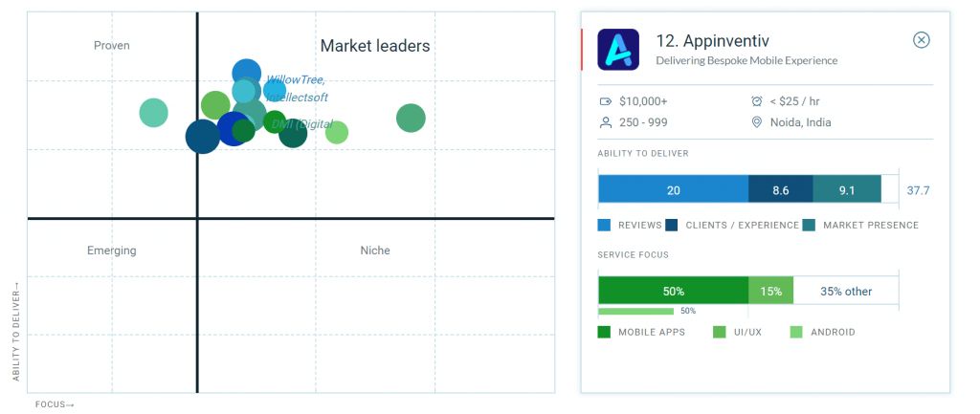The height and width of the screenshot is (414, 980).
Task: Click the budget tag icon near $10,000+
Action: pos(605,101)
